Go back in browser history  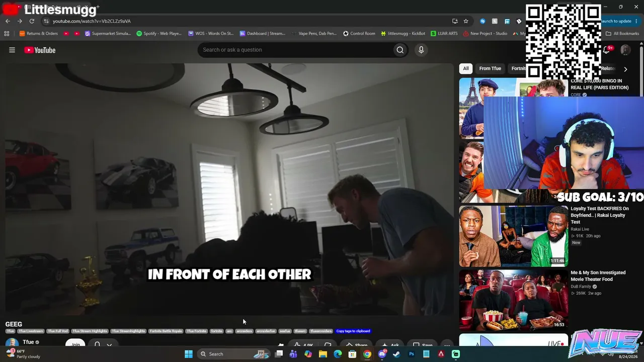8,21
